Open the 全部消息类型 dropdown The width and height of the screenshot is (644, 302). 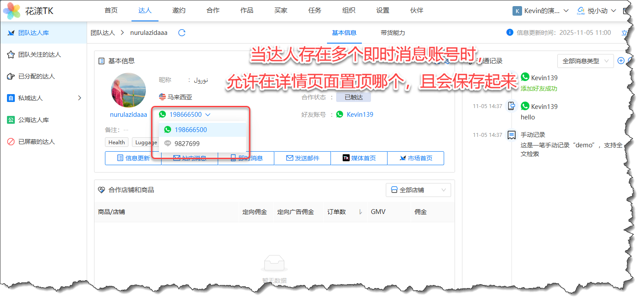585,61
